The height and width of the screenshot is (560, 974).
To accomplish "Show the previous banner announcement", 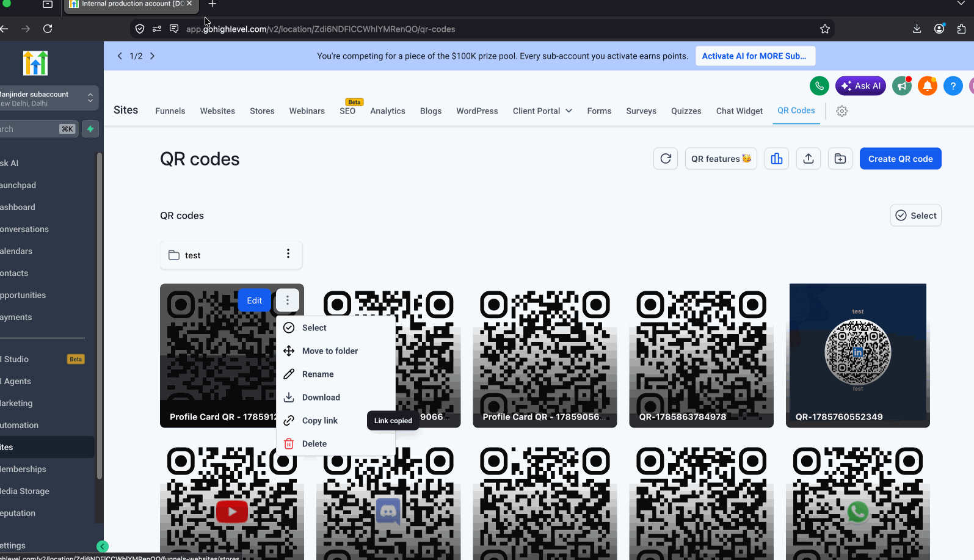I will [x=120, y=56].
